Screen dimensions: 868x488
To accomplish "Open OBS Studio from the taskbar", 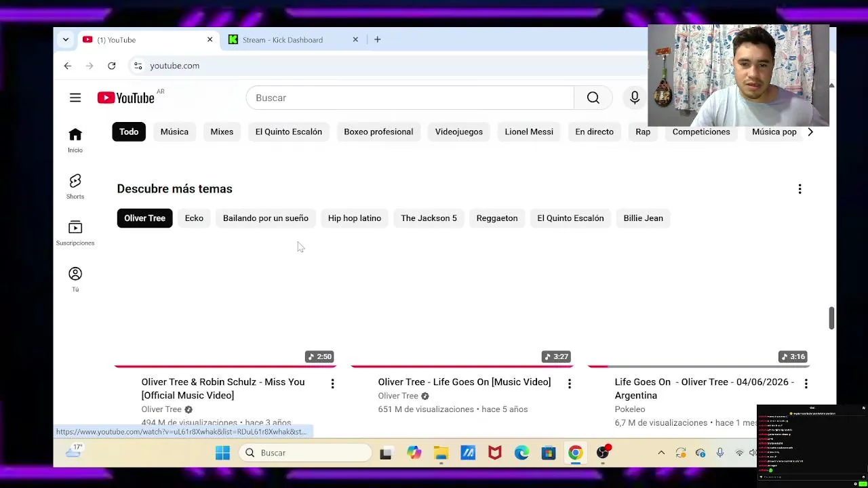I will click(603, 453).
